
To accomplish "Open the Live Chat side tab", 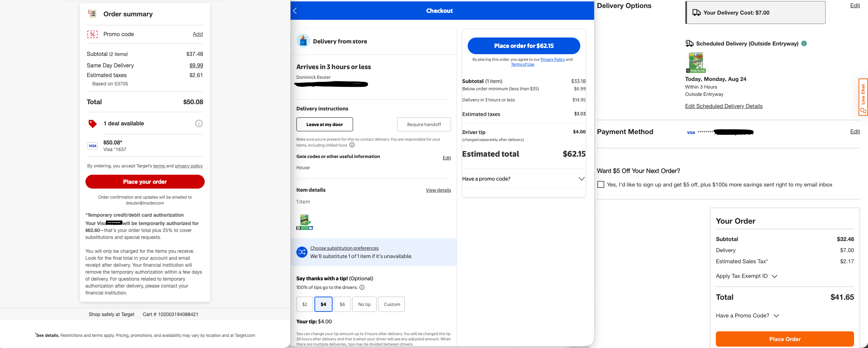I will pos(863,97).
